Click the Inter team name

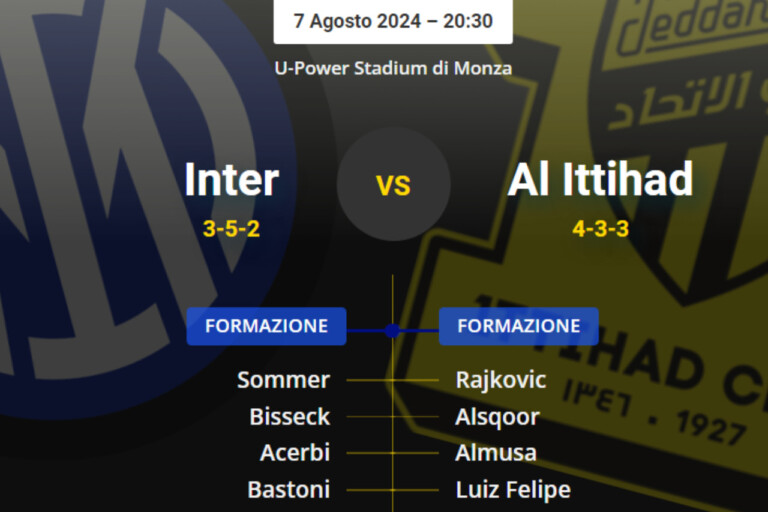coord(231,180)
